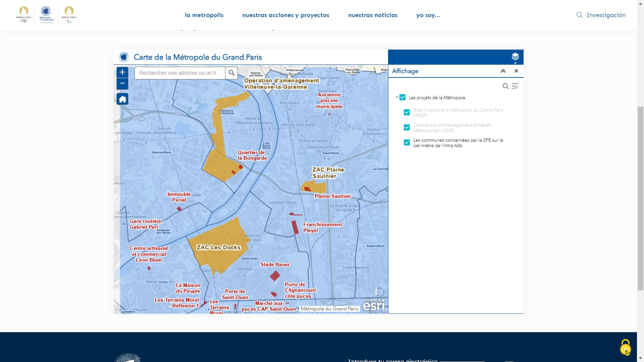The image size is (644, 362).
Task: Click the Paris 2024 Olympics logo
Action: [x=24, y=15]
